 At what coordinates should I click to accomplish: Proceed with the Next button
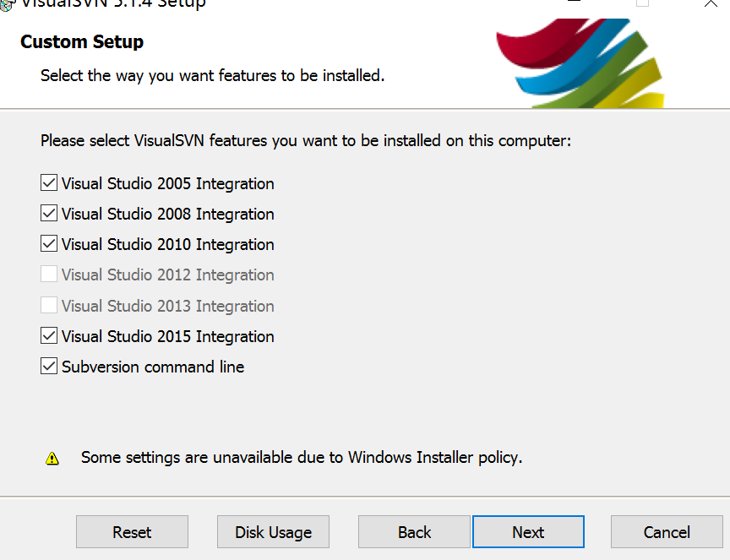click(x=528, y=532)
